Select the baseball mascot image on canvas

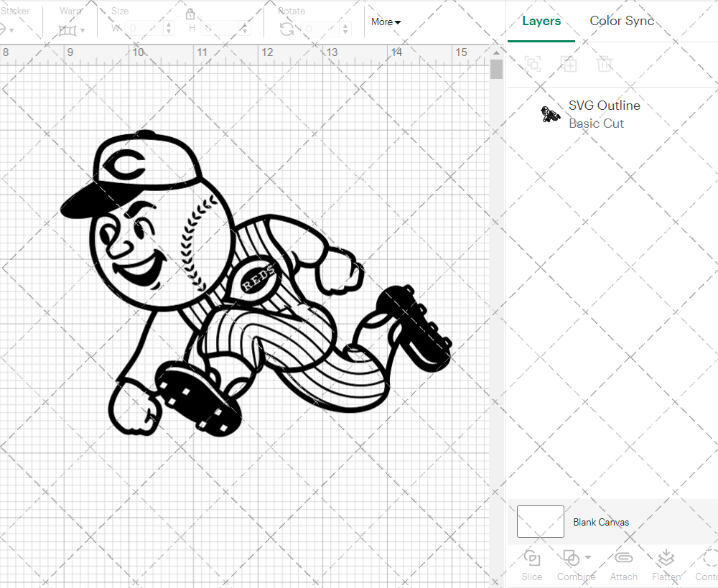256,283
